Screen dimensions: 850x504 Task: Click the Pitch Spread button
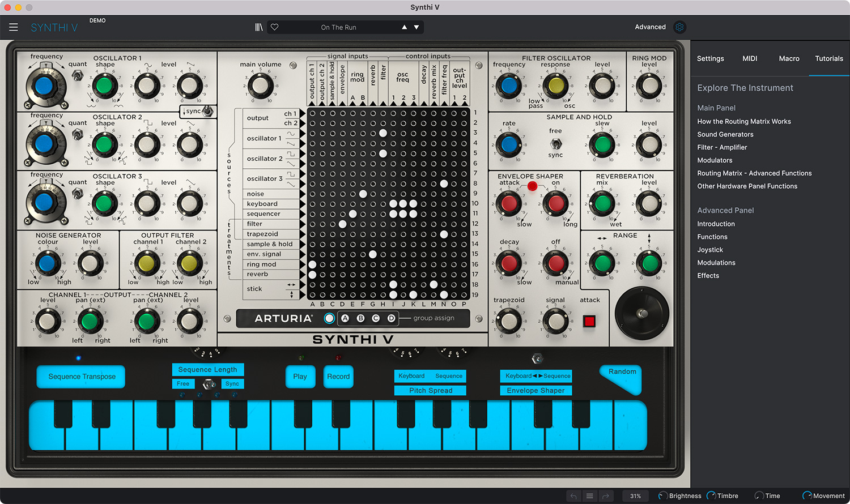431,391
